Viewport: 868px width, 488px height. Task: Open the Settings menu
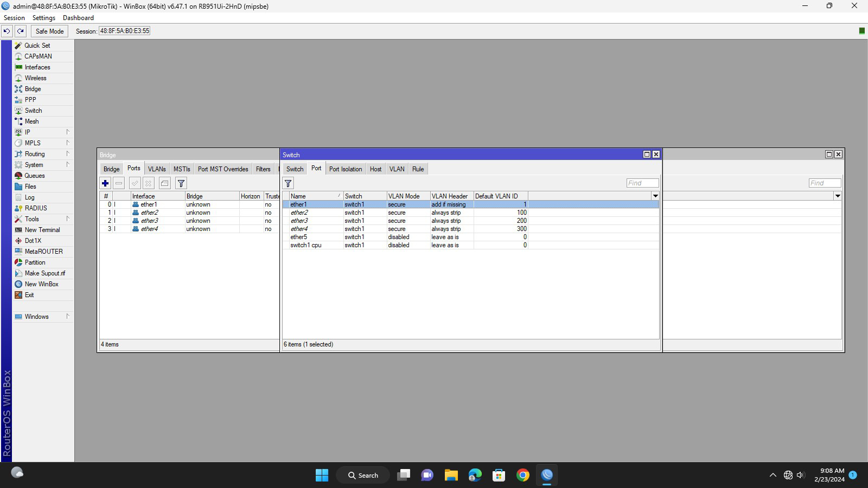click(44, 18)
